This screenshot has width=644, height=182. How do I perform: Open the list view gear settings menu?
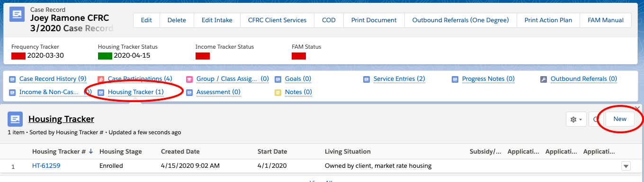click(x=576, y=120)
